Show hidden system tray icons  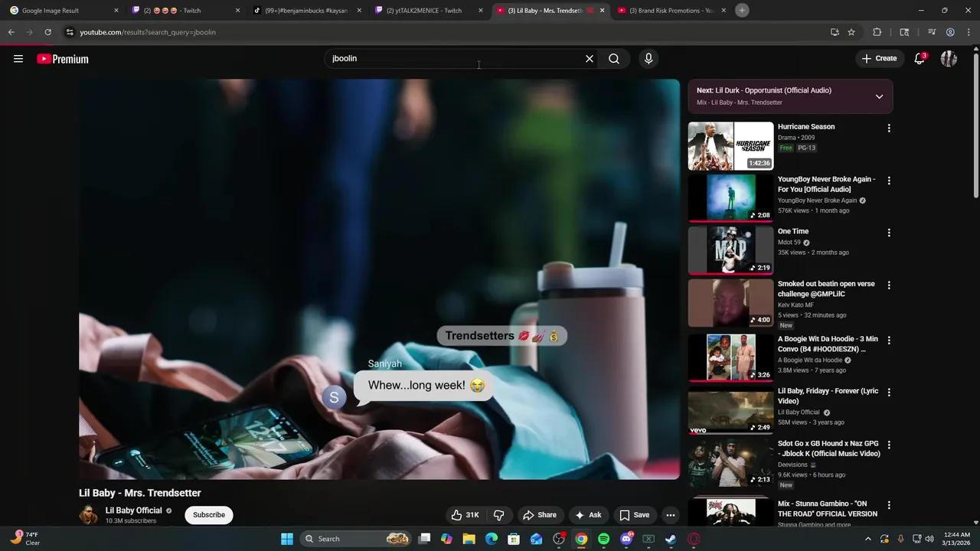(x=867, y=539)
